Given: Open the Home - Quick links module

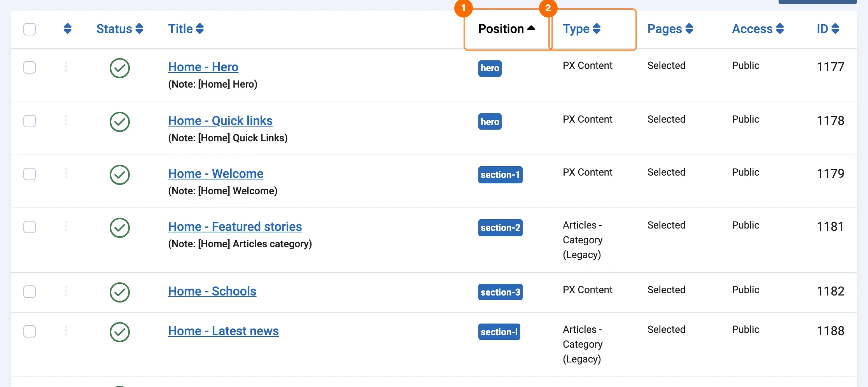Looking at the screenshot, I should [x=220, y=121].
